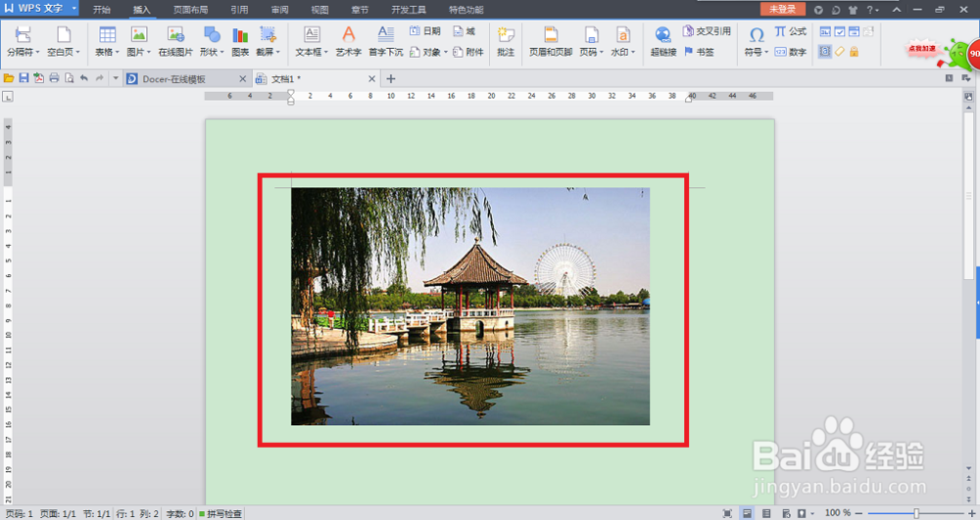
Task: Collapse the ribbon with the up chevron
Action: pos(897,10)
